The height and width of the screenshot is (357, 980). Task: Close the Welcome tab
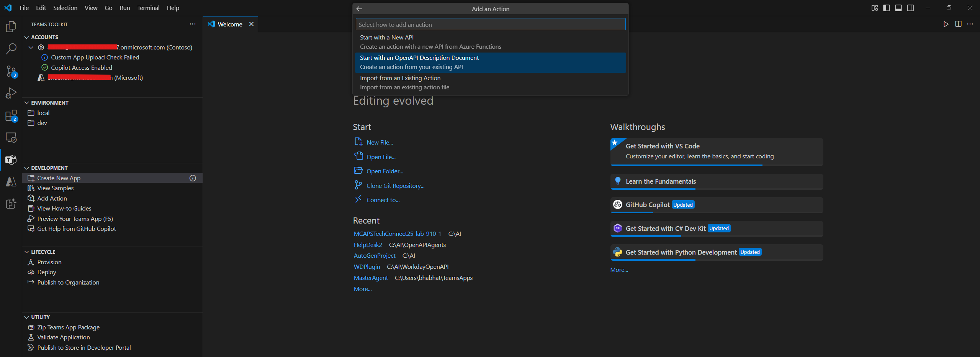pos(251,24)
